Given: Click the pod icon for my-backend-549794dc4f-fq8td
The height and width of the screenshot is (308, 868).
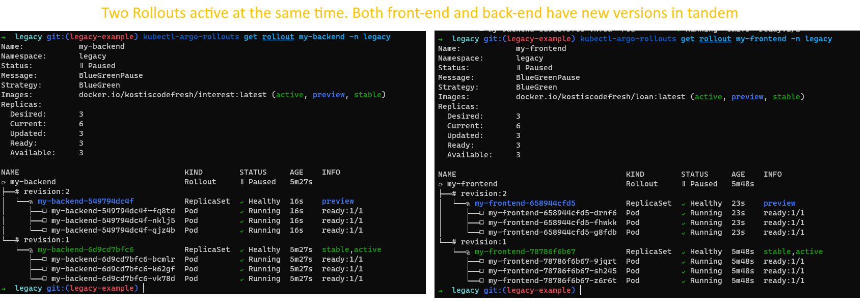Looking at the screenshot, I should coord(44,211).
